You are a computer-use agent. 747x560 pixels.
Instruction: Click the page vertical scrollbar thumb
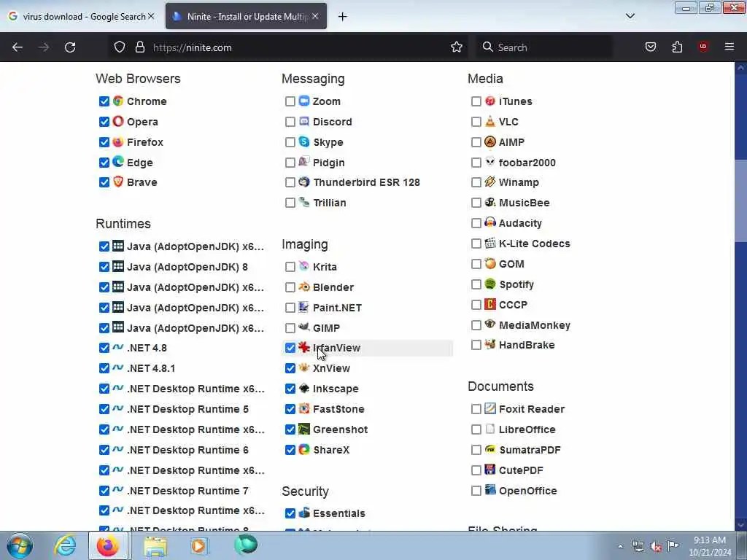click(x=740, y=201)
